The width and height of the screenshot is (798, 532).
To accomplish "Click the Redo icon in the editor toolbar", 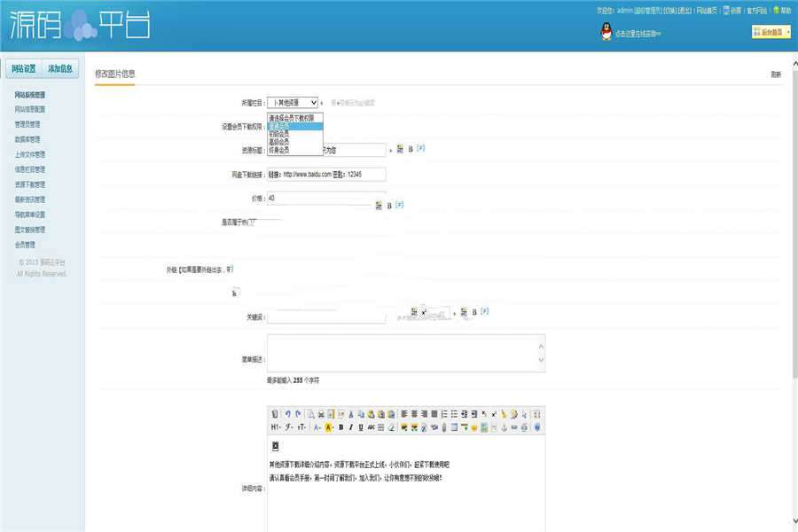I will 298,414.
